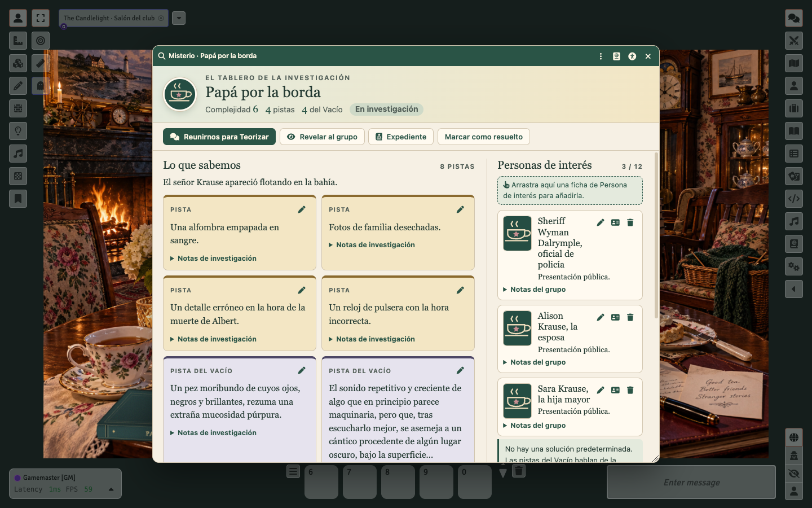Select the lighting lightbulb controls
812x508 pixels.
[x=18, y=131]
